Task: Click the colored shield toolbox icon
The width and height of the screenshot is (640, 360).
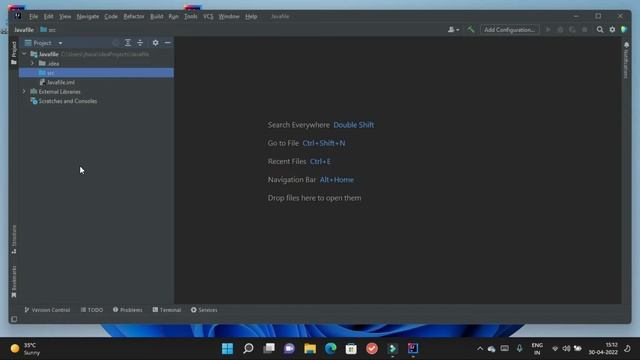Action: tap(624, 30)
